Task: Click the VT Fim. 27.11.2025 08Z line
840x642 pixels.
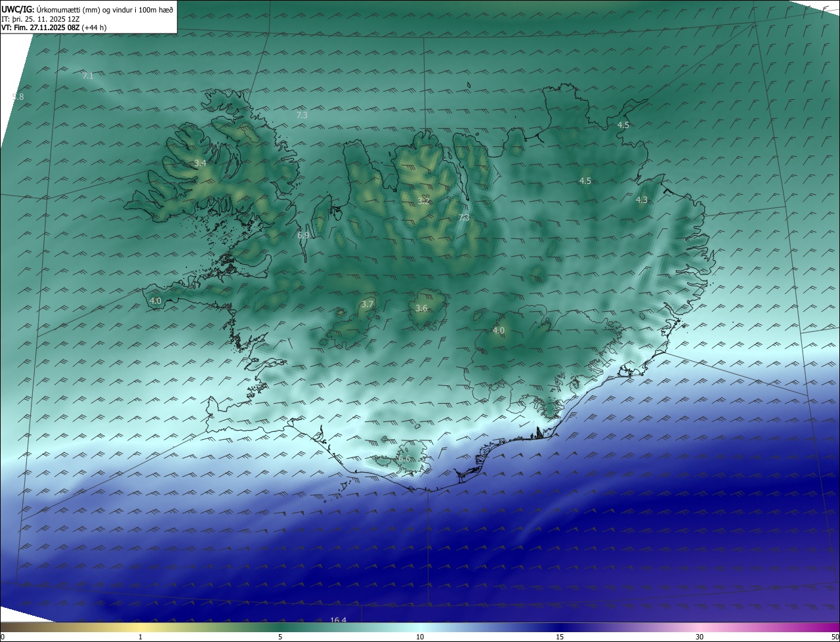Action: (x=54, y=28)
